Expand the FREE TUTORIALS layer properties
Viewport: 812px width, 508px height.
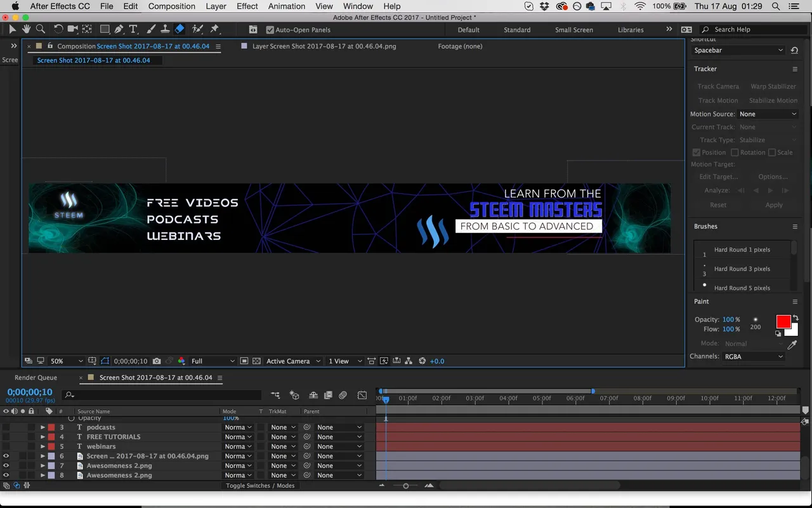pyautogui.click(x=43, y=437)
